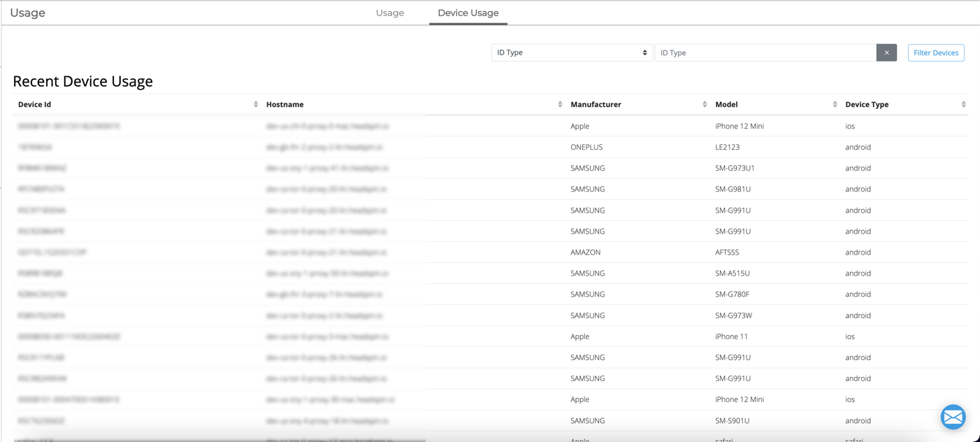Select the SM-G780F model cell
980x442 pixels.
point(732,294)
